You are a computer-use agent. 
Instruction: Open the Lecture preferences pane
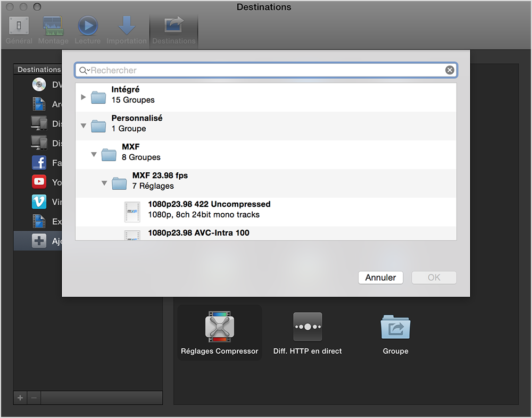coord(87,26)
